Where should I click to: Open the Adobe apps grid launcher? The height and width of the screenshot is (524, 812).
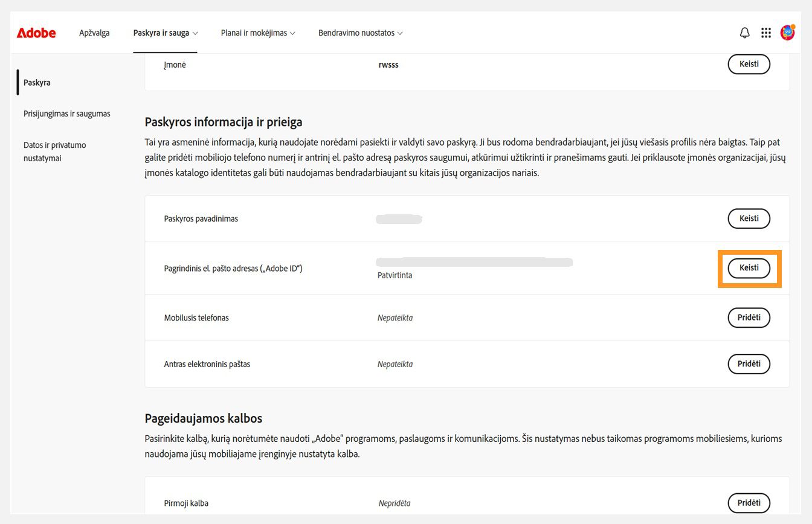(x=766, y=33)
